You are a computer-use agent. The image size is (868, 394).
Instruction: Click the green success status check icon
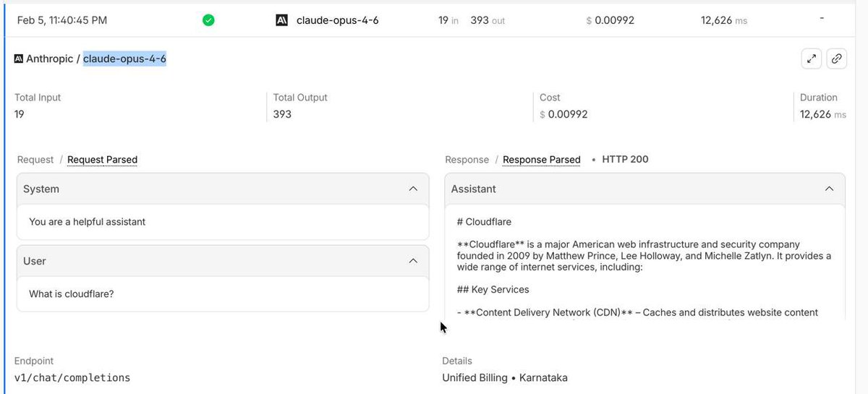click(x=208, y=20)
